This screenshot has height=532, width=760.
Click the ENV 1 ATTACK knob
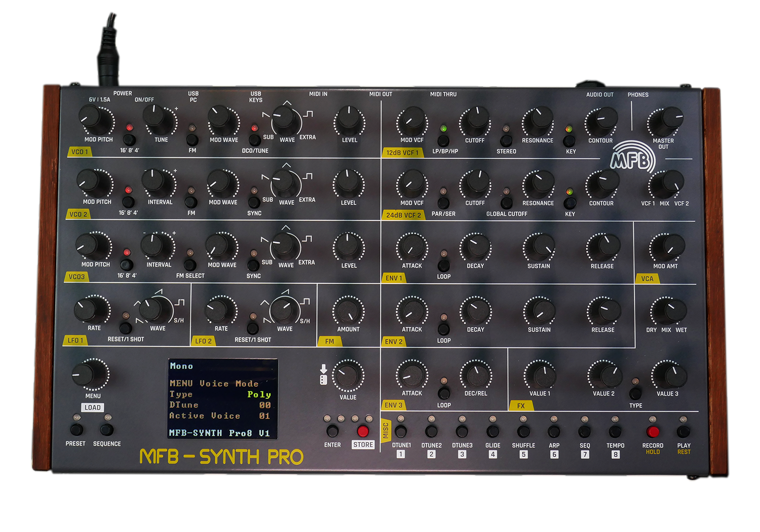point(411,247)
